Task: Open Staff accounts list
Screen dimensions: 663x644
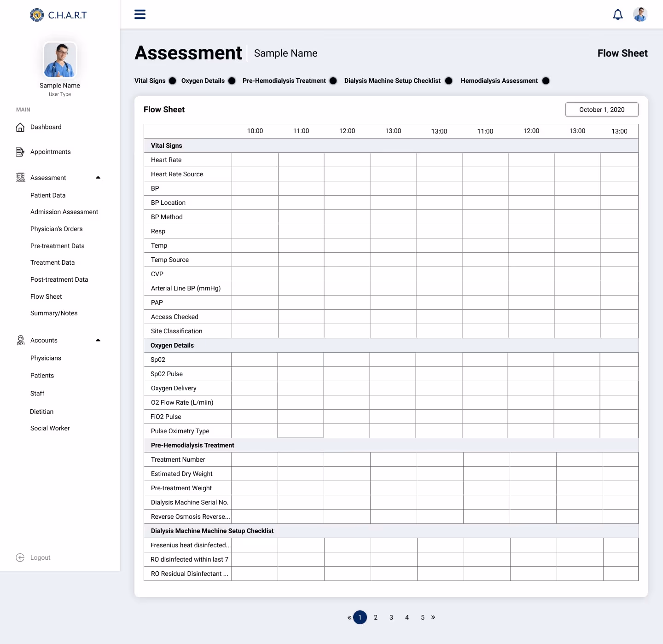Action: pyautogui.click(x=37, y=394)
